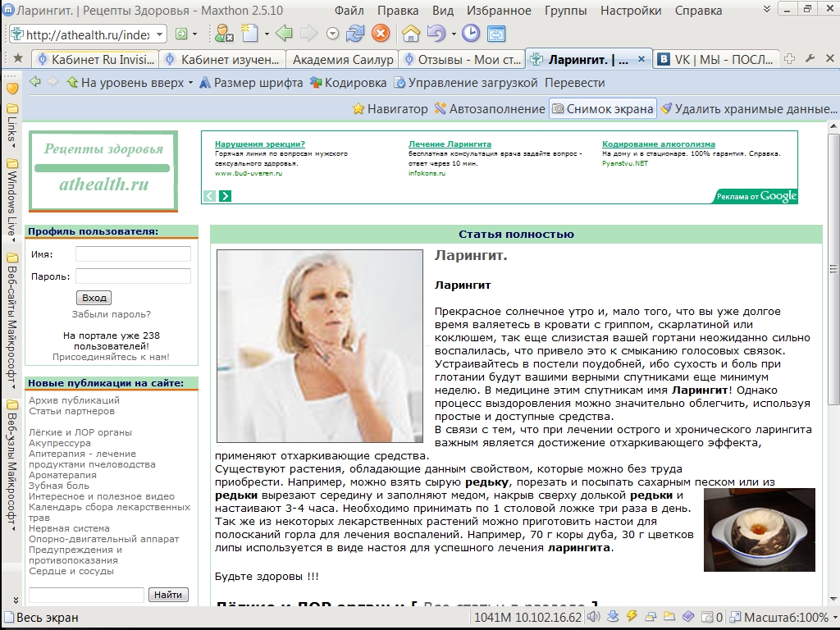Switch to Академия Сайлур tab
This screenshot has width=840, height=630.
(342, 60)
